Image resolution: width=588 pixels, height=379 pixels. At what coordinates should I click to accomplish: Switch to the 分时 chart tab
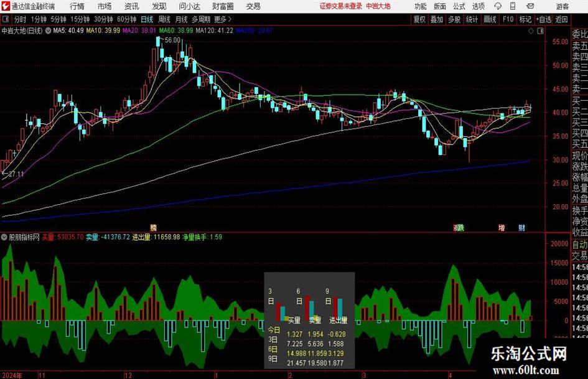pos(20,19)
